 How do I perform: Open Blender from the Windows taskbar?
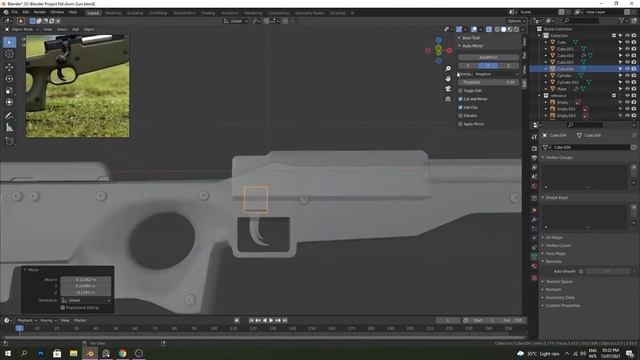[x=90, y=353]
